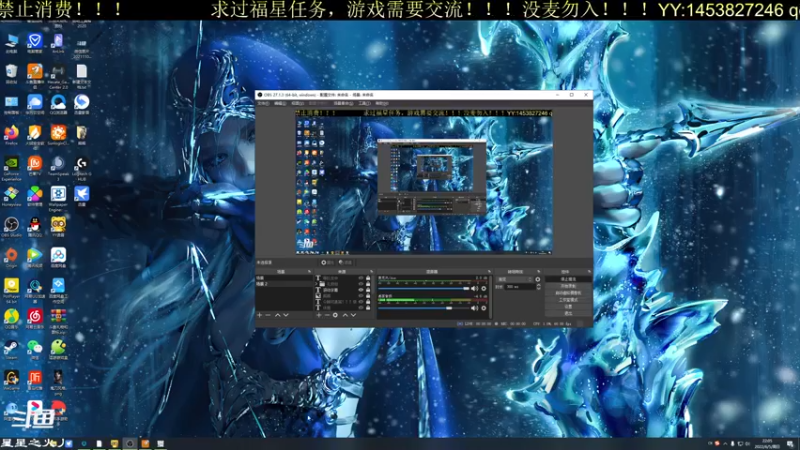Click the start virtual camera button

568,293
